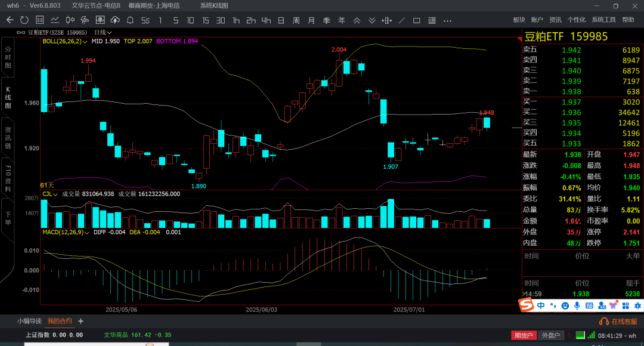The height and width of the screenshot is (346, 644).
Task: Select the 我的合约 bottom tab
Action: 60,321
